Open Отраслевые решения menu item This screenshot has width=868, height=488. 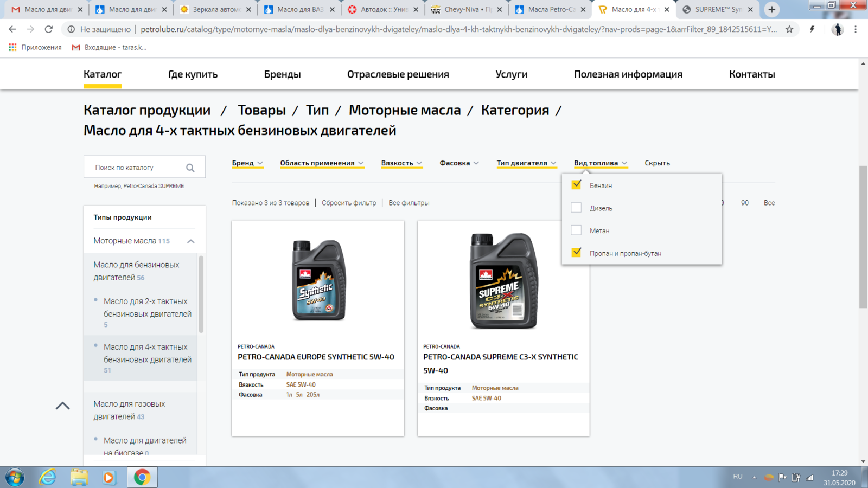[x=398, y=74]
